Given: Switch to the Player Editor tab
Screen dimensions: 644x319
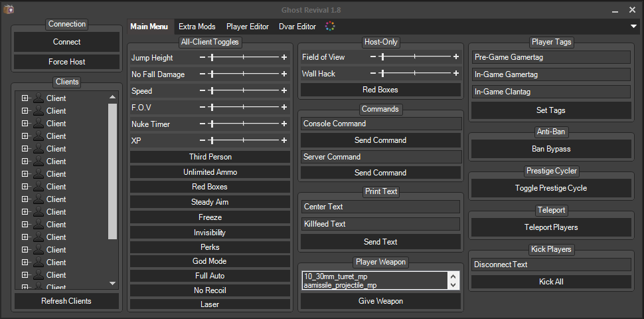Looking at the screenshot, I should click(x=247, y=27).
